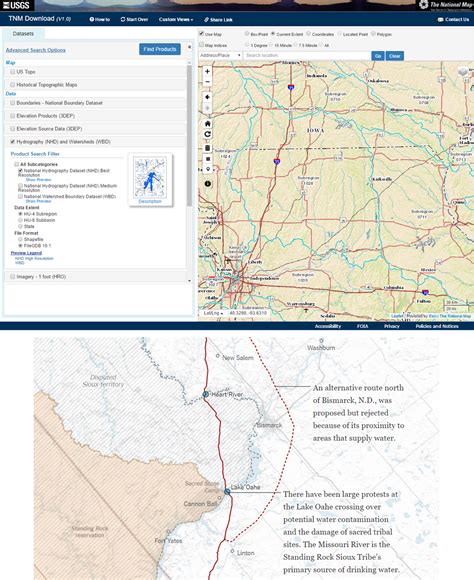The height and width of the screenshot is (580, 474).
Task: Zoom in on the map with plus button
Action: tap(208, 71)
